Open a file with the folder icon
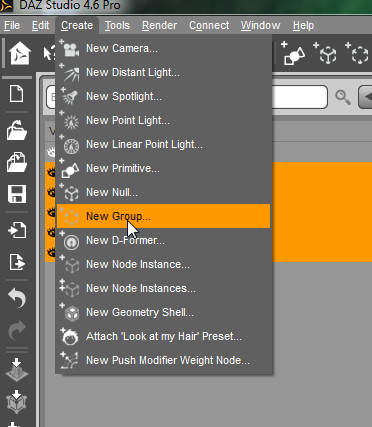Screen dimensions: 372x427 [17, 129]
